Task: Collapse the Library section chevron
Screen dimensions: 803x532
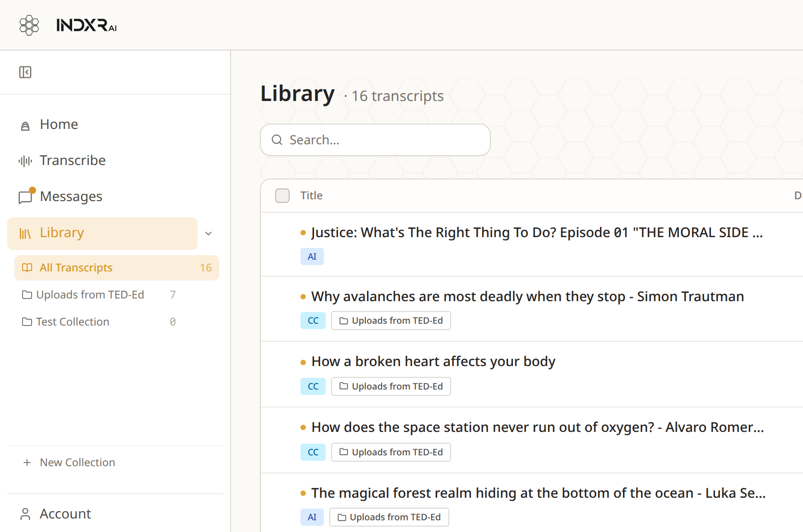Action: tap(208, 234)
